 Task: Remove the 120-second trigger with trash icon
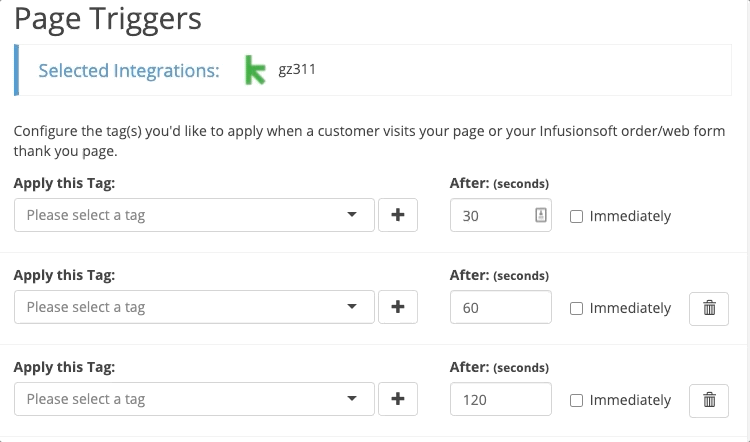[x=709, y=400]
